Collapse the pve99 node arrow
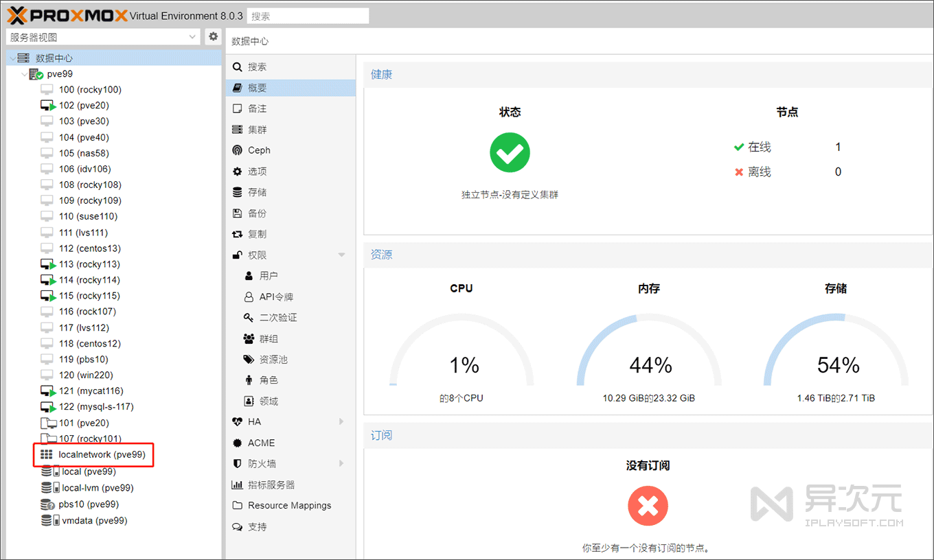934x560 pixels. pos(24,74)
